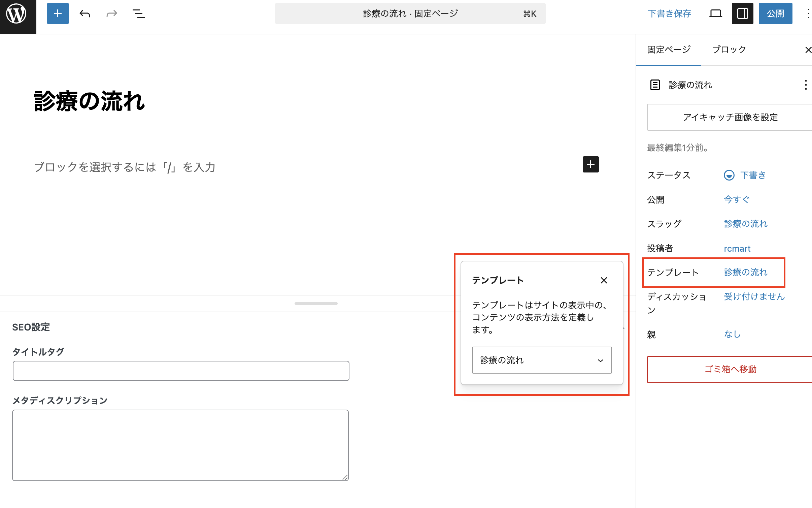This screenshot has width=812, height=508.
Task: Click the meta box resize handle bar
Action: pos(316,304)
